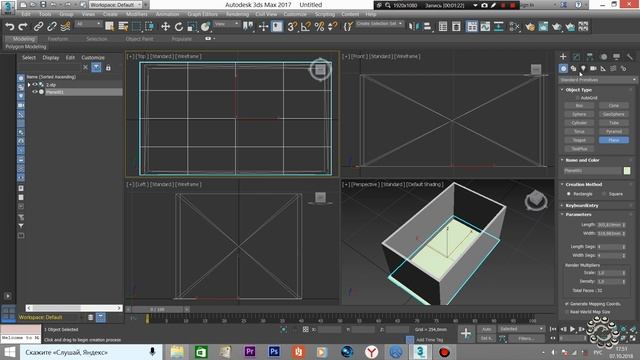
Task: Open Schematic View icon in toolbar
Action: click(499, 27)
